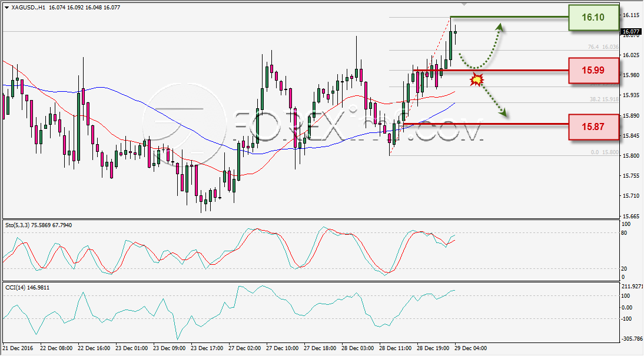Image resolution: width=644 pixels, height=356 pixels.
Task: Click the 22 Dec 16:00 time label
Action: [x=93, y=348]
